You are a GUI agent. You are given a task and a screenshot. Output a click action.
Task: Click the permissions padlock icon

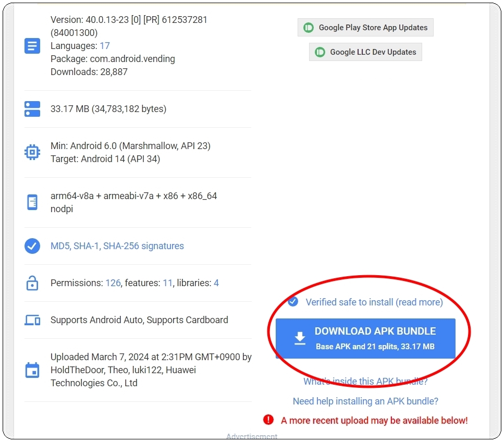tap(32, 283)
